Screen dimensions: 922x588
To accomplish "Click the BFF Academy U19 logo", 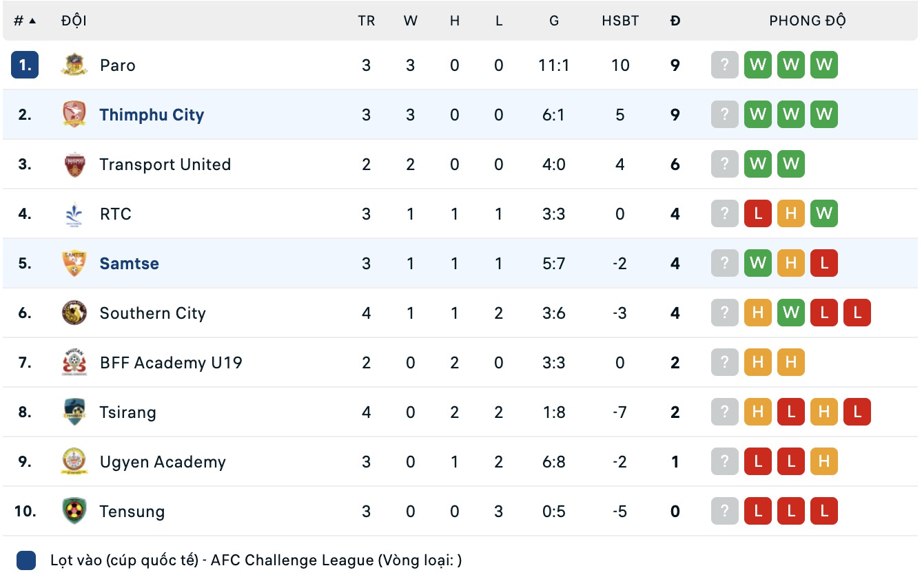I will pyautogui.click(x=74, y=363).
